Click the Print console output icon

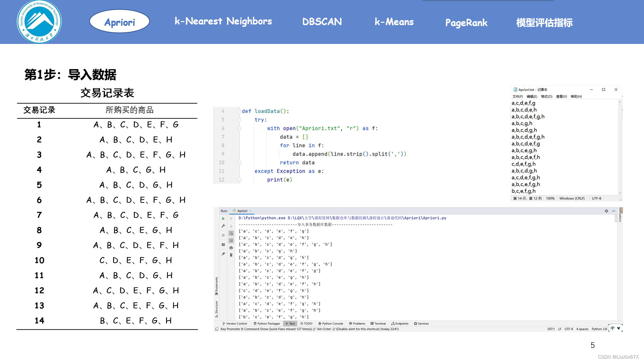pyautogui.click(x=231, y=248)
